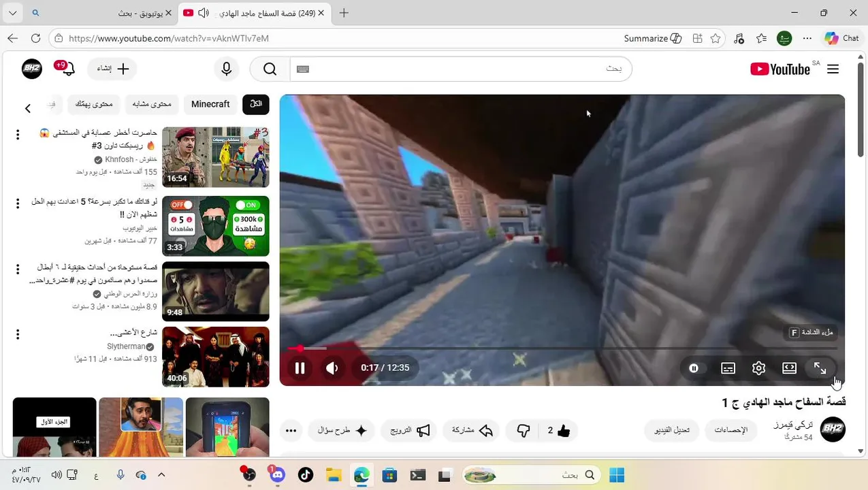This screenshot has height=490, width=868.
Task: Select the 'محتوى يهمّك' filter chip
Action: (94, 104)
